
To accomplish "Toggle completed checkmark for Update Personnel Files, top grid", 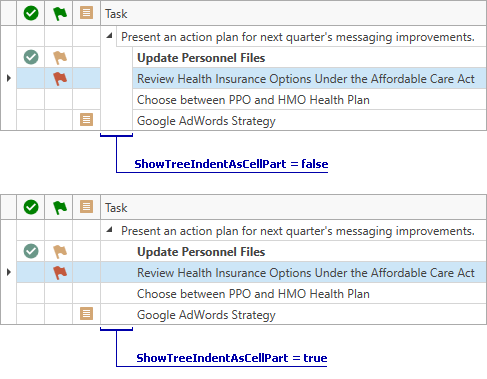I will coord(31,57).
